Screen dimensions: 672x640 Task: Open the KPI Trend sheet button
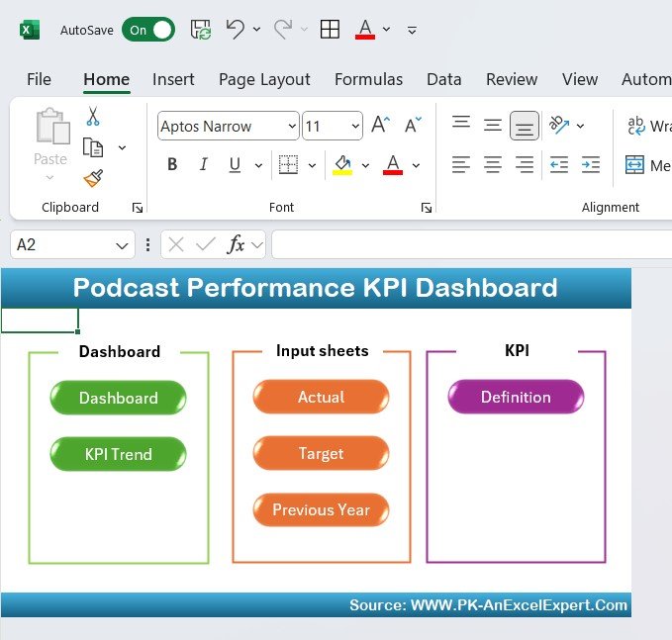[119, 454]
